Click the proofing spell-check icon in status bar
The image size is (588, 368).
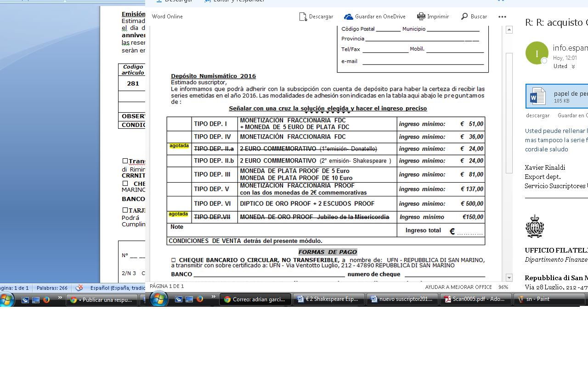point(79,288)
